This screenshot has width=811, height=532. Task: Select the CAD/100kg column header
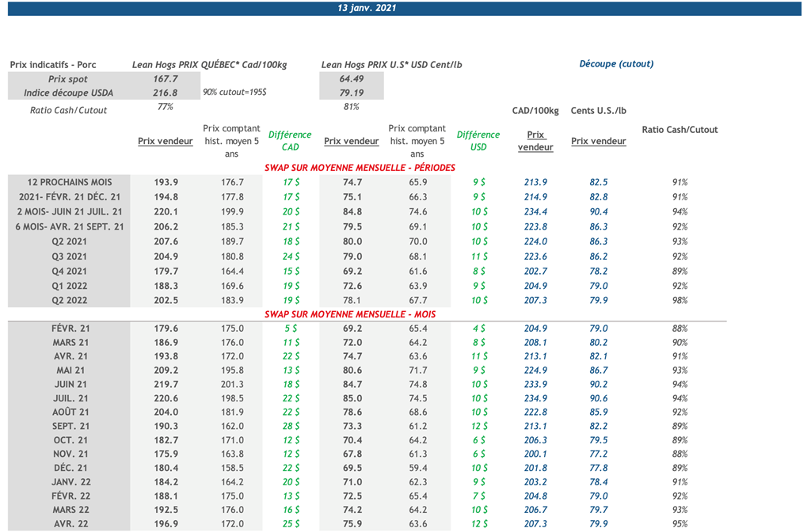coord(535,111)
